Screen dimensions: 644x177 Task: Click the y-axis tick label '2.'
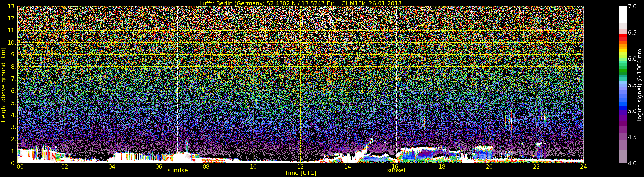pos(13,139)
